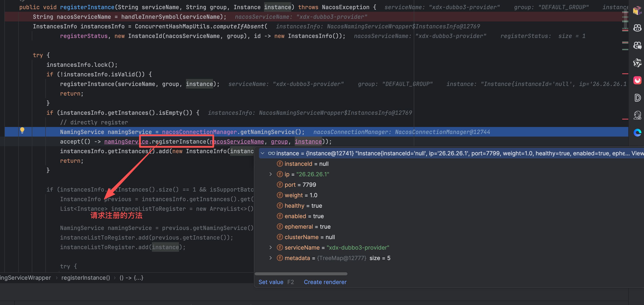
Task: Expand the metadata TreeMap node
Action: point(271,258)
